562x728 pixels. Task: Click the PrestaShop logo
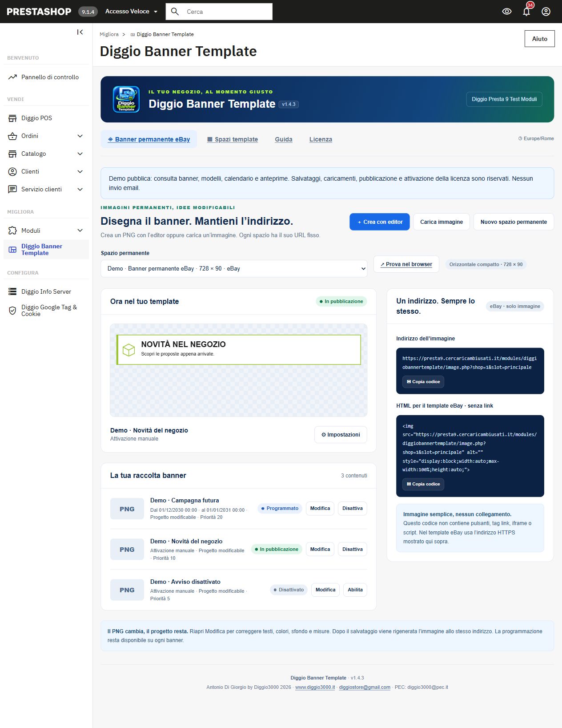tap(39, 12)
